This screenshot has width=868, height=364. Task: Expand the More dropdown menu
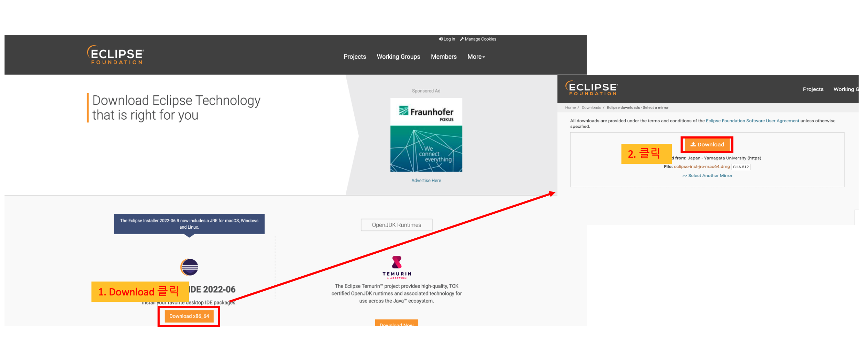pyautogui.click(x=476, y=57)
